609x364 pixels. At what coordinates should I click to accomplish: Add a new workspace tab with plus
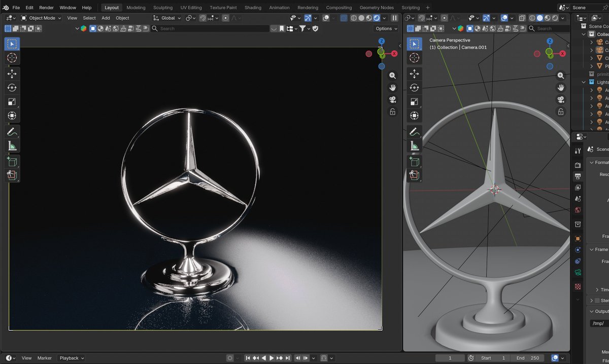428,8
